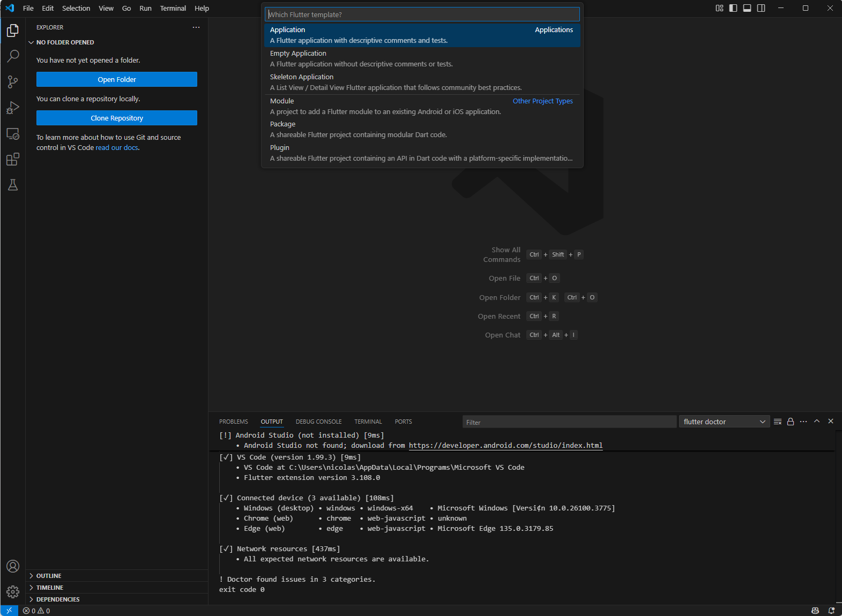This screenshot has width=842, height=616.
Task: Expand the Timeline section
Action: click(x=117, y=588)
